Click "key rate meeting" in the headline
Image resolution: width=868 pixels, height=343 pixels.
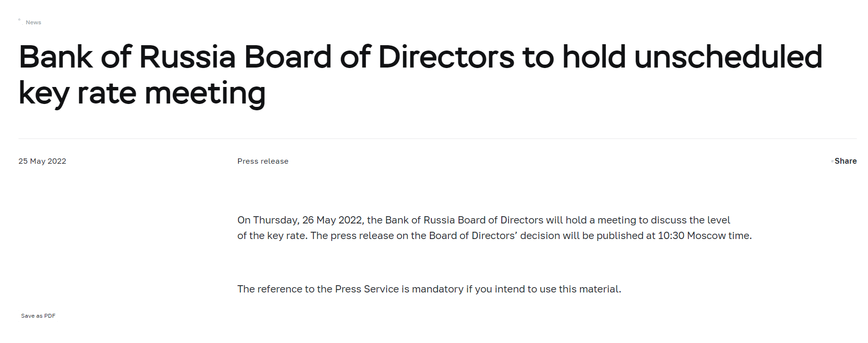(x=142, y=93)
